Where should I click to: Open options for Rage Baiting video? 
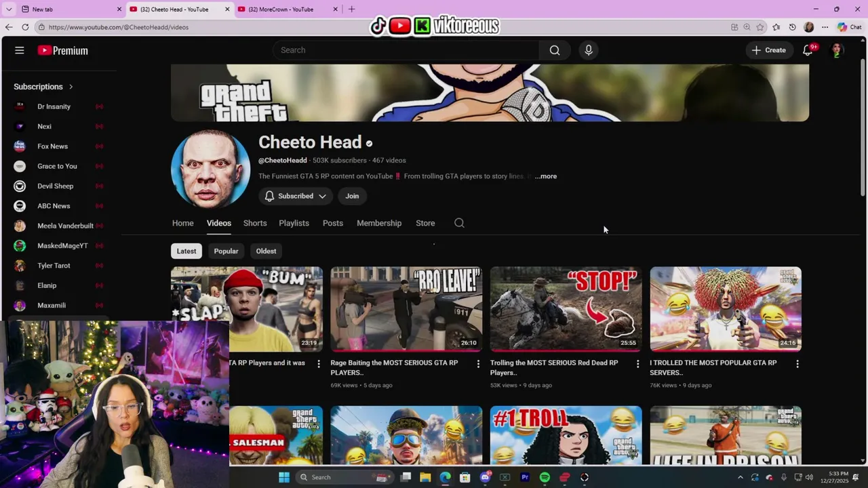pyautogui.click(x=478, y=364)
